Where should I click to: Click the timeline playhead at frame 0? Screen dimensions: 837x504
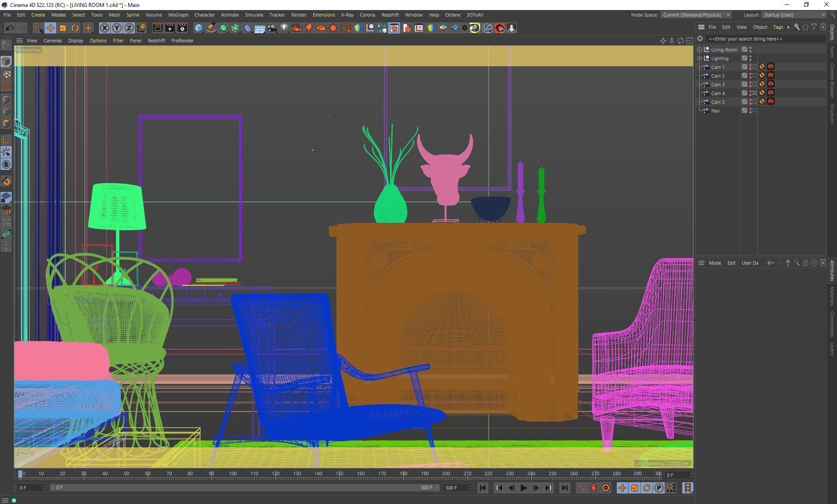click(20, 474)
